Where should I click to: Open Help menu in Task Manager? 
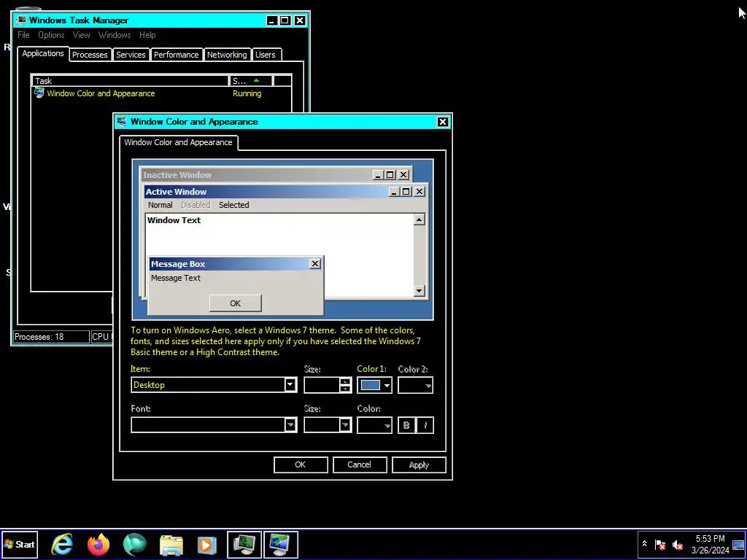[147, 35]
